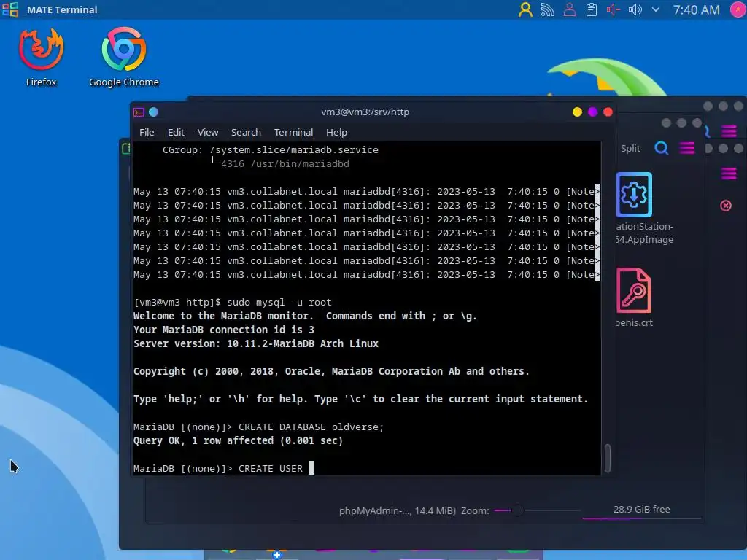Click Split button in file manager behind
The height and width of the screenshot is (560, 747).
click(630, 149)
